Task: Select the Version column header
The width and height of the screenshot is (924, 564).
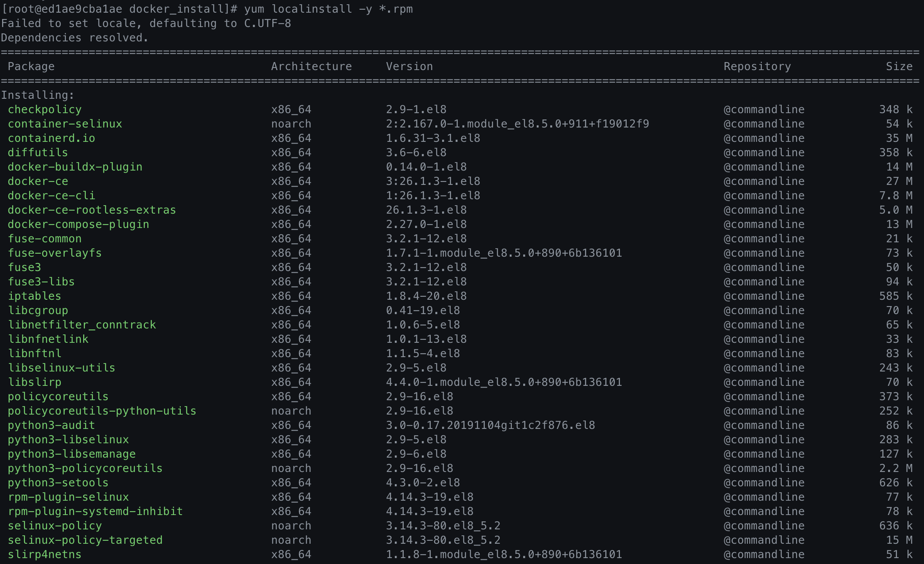Action: point(409,66)
